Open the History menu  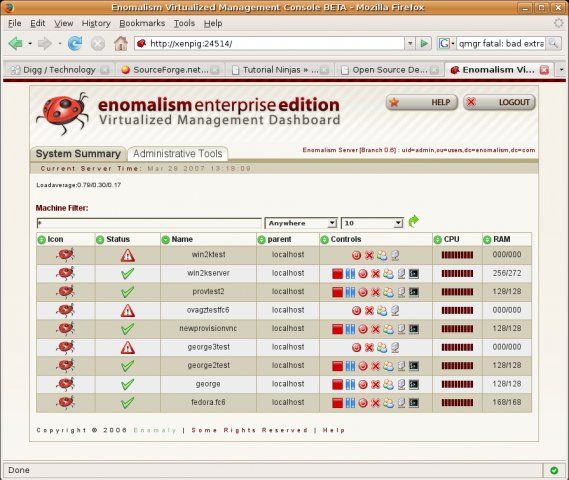(96, 23)
